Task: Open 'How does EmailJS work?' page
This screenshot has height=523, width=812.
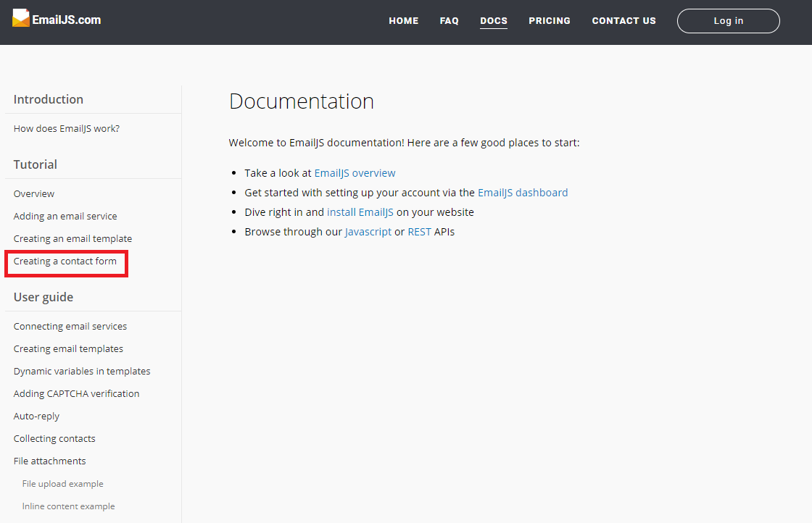Action: point(66,128)
